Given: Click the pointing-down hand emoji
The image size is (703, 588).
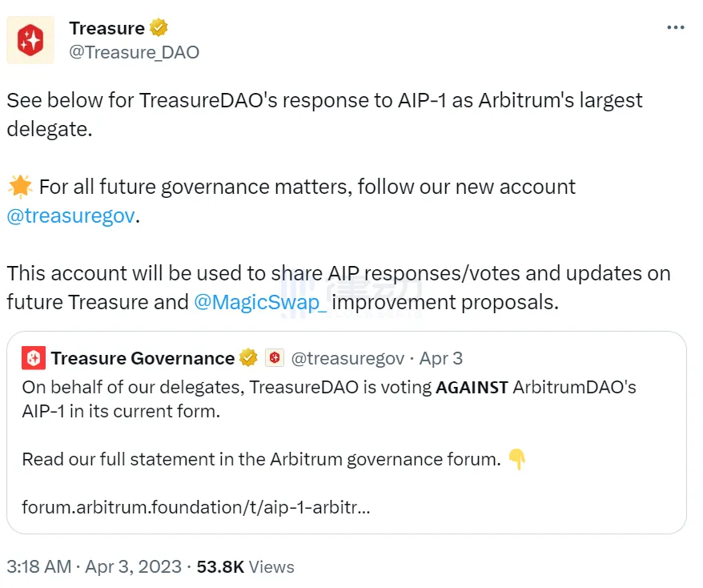Looking at the screenshot, I should click(x=517, y=459).
